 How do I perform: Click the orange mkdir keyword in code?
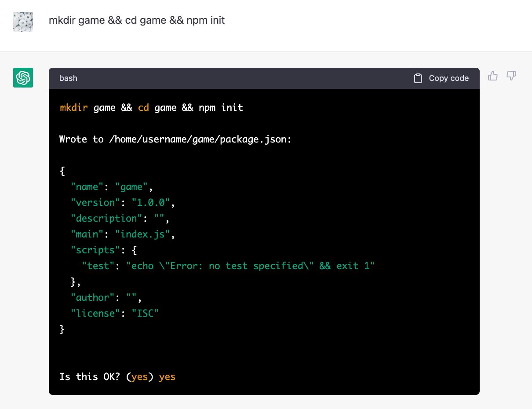73,108
